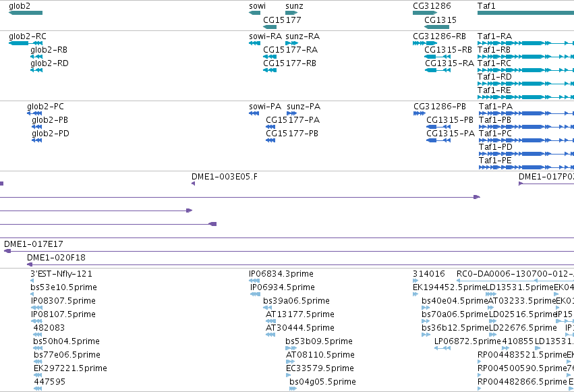Select the CG1315-PB protein label
The height and width of the screenshot is (392, 574).
(x=450, y=120)
